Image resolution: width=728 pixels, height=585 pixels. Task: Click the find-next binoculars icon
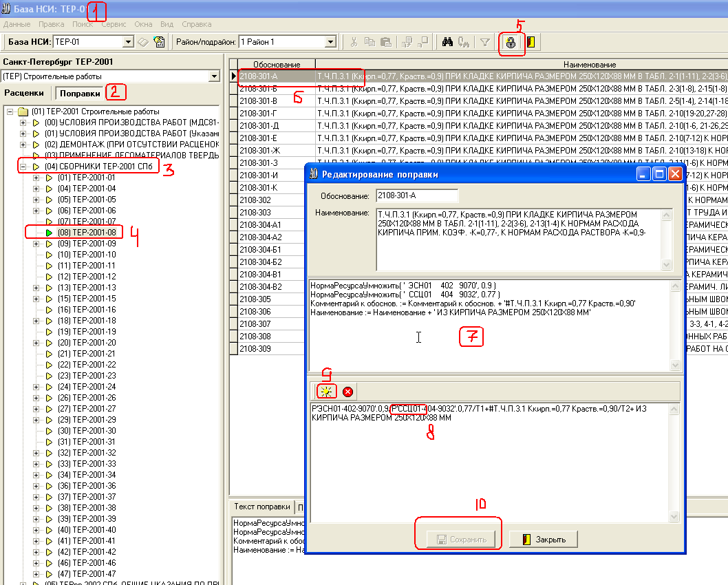pyautogui.click(x=463, y=42)
